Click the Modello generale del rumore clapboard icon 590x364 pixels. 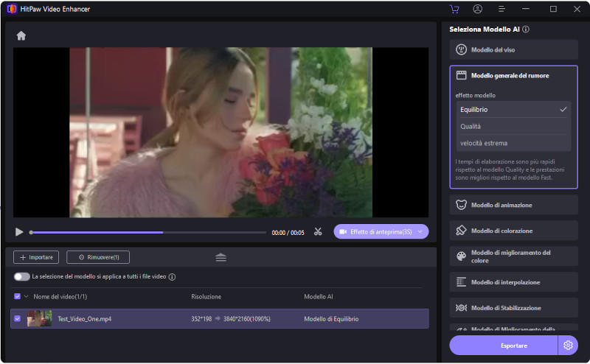[461, 75]
